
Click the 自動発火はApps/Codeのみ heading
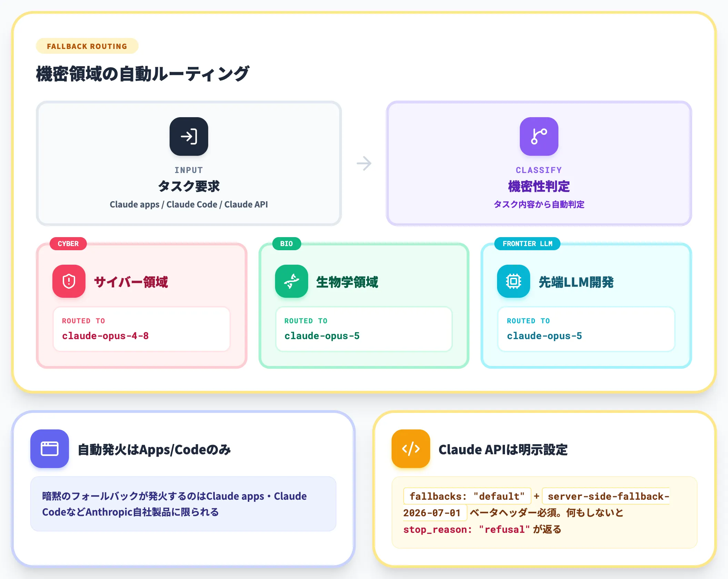click(x=154, y=449)
